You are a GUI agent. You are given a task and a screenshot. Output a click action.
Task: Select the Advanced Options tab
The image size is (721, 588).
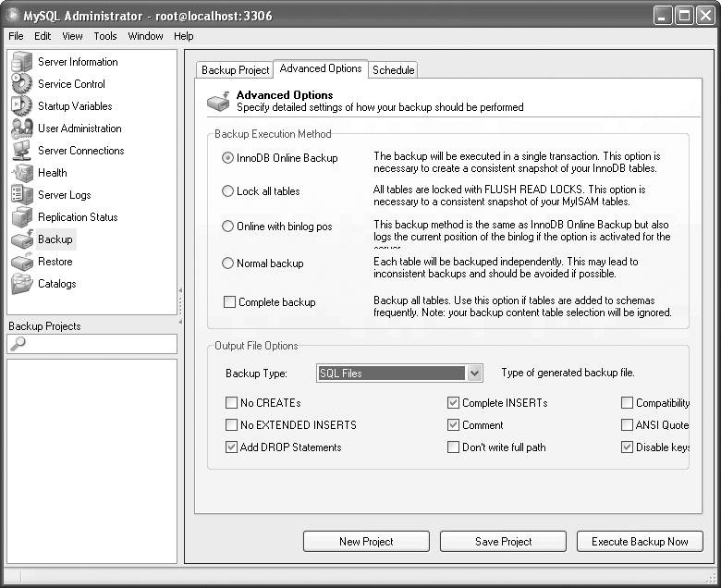321,68
